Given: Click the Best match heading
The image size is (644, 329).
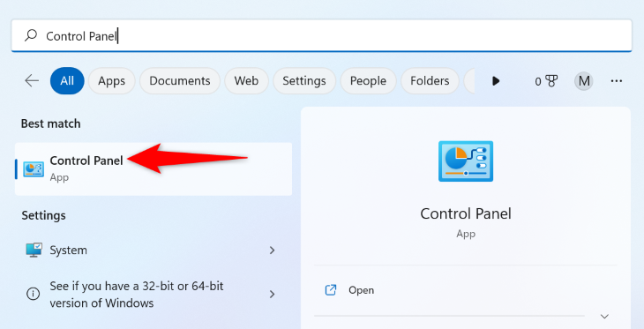Looking at the screenshot, I should (x=51, y=123).
